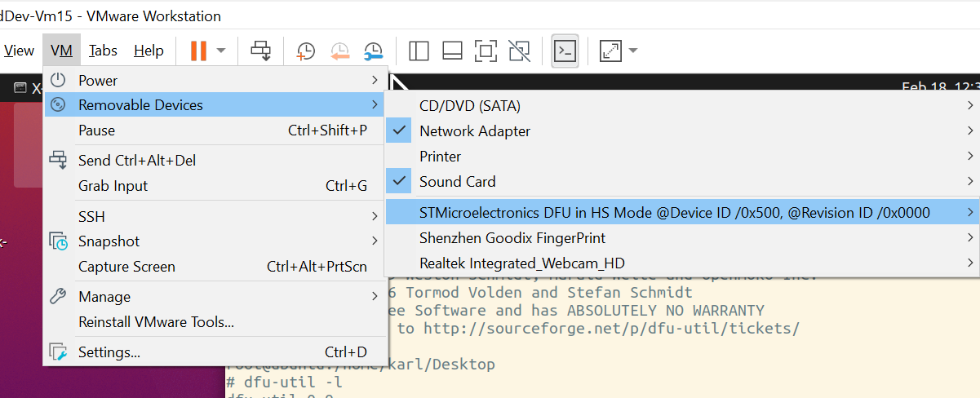Choose Pause in the VM menu
This screenshot has width=980, height=398.
point(215,130)
